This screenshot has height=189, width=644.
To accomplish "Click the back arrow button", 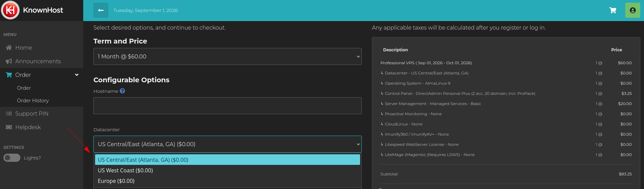I will (101, 10).
